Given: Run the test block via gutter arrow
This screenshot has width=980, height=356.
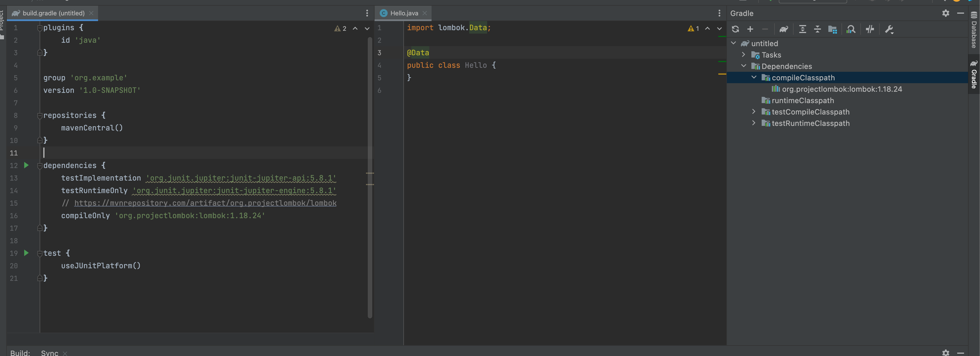Looking at the screenshot, I should [x=26, y=253].
